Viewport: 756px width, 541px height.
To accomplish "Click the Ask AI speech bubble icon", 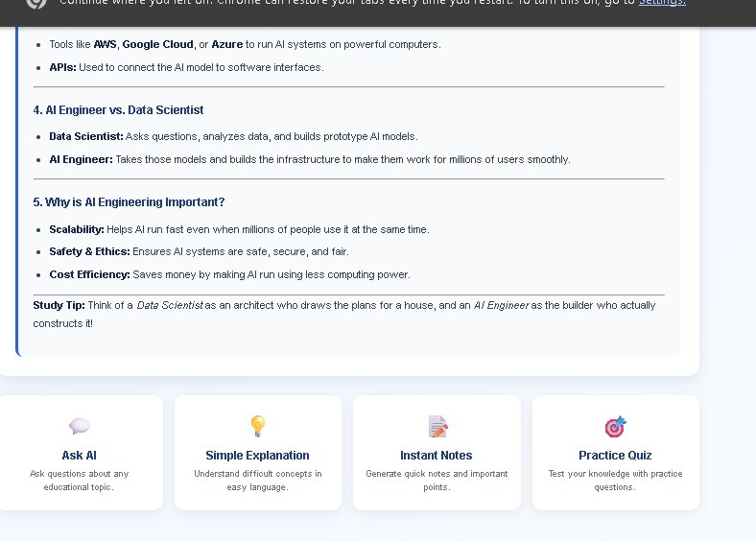I will click(x=79, y=426).
